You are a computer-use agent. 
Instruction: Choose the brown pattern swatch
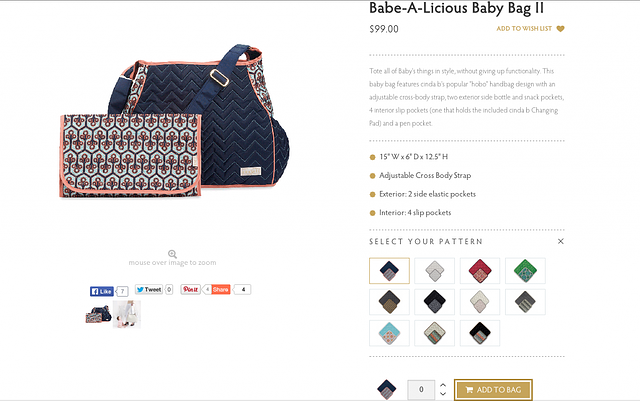389,302
